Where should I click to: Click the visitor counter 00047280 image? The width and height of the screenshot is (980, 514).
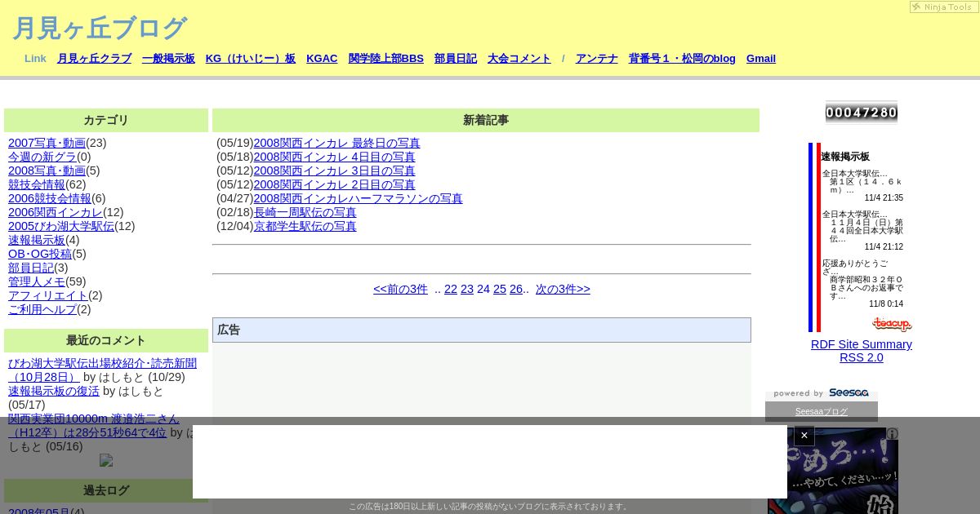[862, 113]
